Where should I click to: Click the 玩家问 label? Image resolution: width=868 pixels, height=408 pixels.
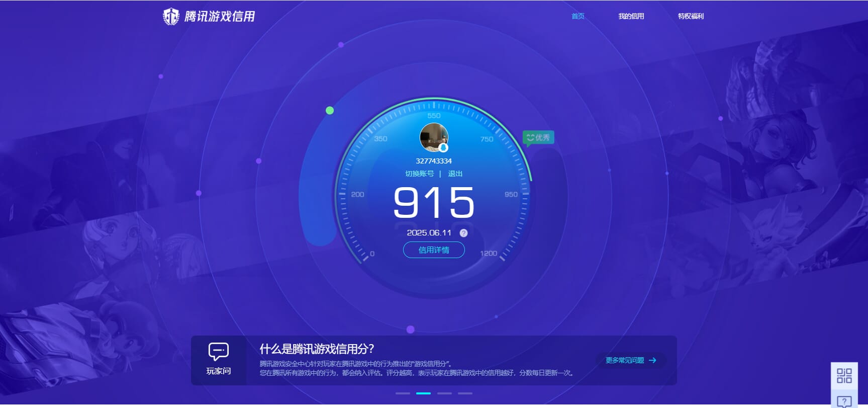tap(219, 371)
